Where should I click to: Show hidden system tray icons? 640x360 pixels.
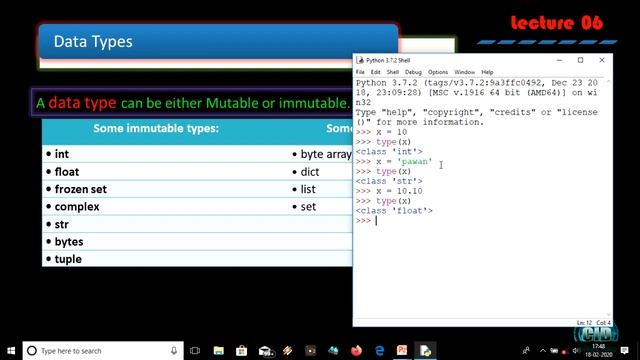tap(542, 351)
